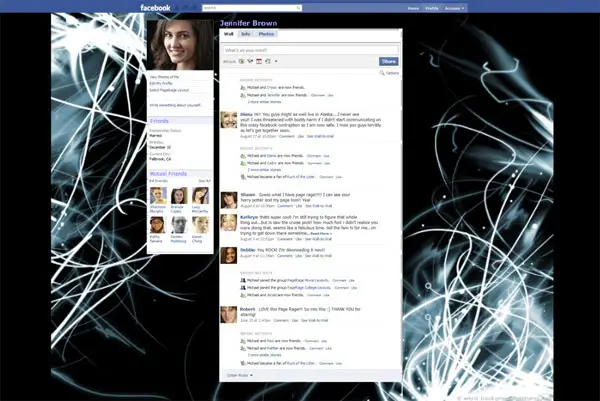Click Comment on Diana's post

(287, 136)
